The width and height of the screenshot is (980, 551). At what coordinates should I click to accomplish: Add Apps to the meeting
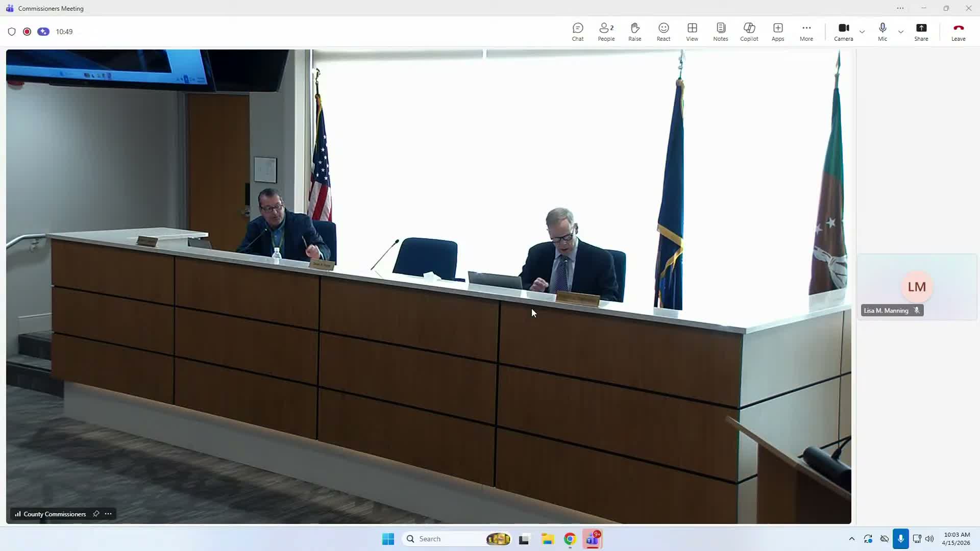point(778,32)
